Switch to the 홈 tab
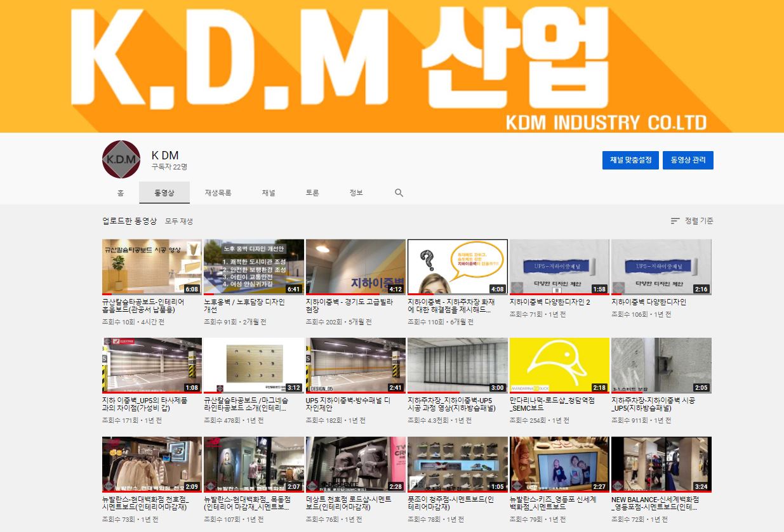Image resolution: width=784 pixels, height=532 pixels. (121, 193)
